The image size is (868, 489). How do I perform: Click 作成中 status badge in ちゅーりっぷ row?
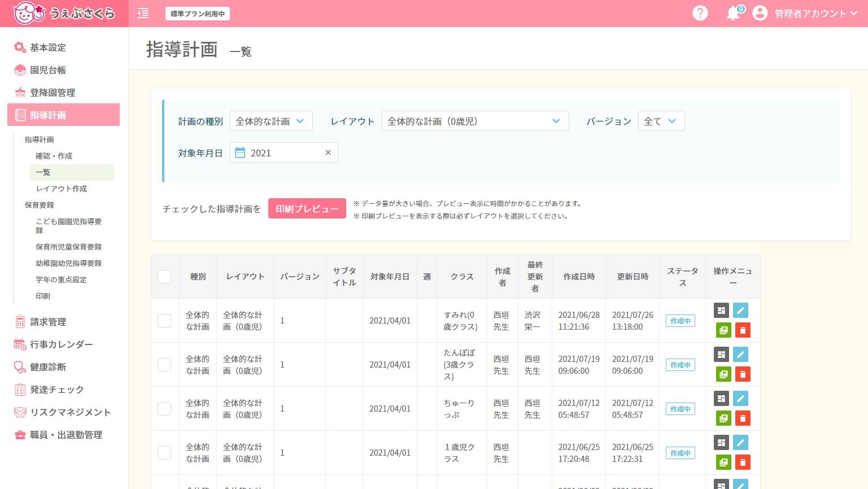point(681,409)
